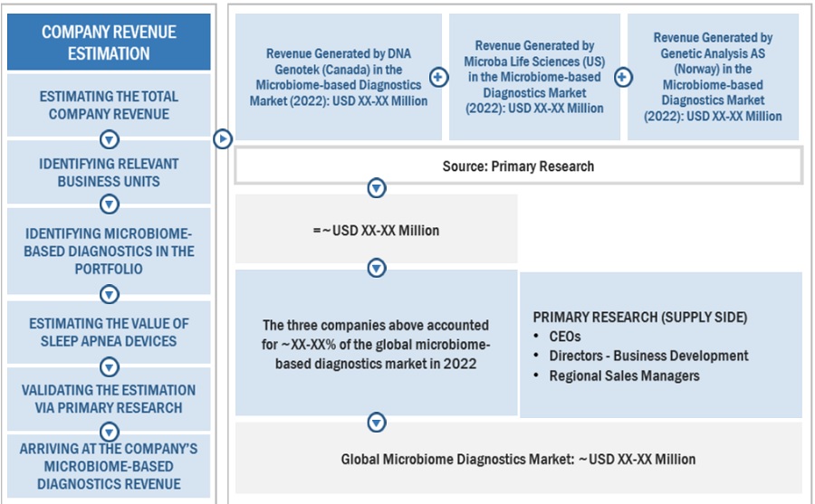Click the down arrow below Validating the Estimation step

point(109,432)
